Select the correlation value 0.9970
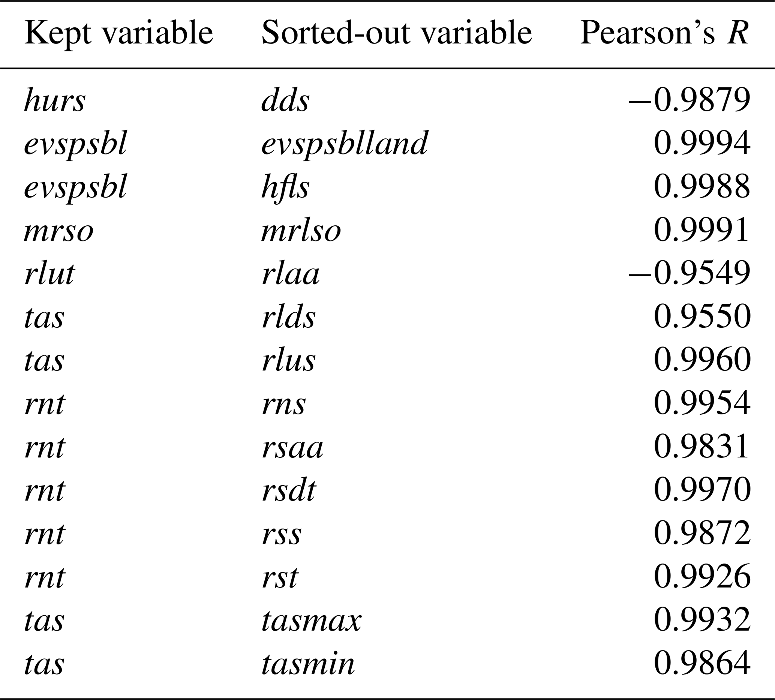 (702, 490)
